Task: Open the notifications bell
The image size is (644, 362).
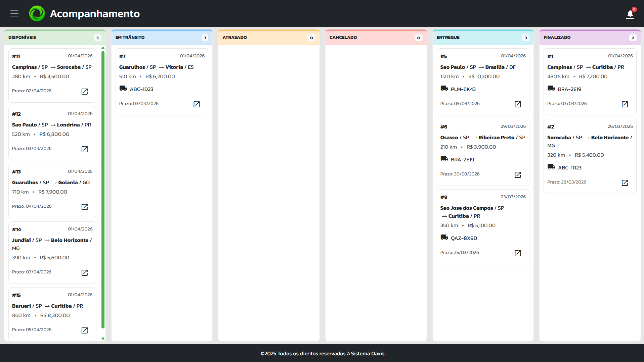Action: pos(630,14)
